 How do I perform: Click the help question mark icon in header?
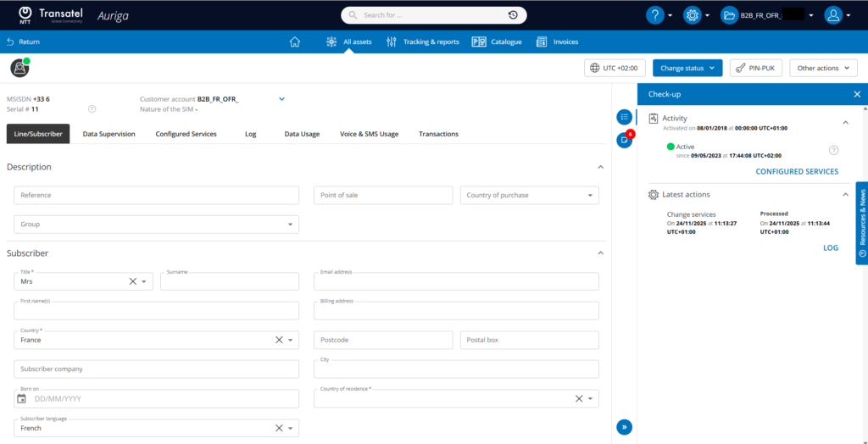tap(655, 15)
